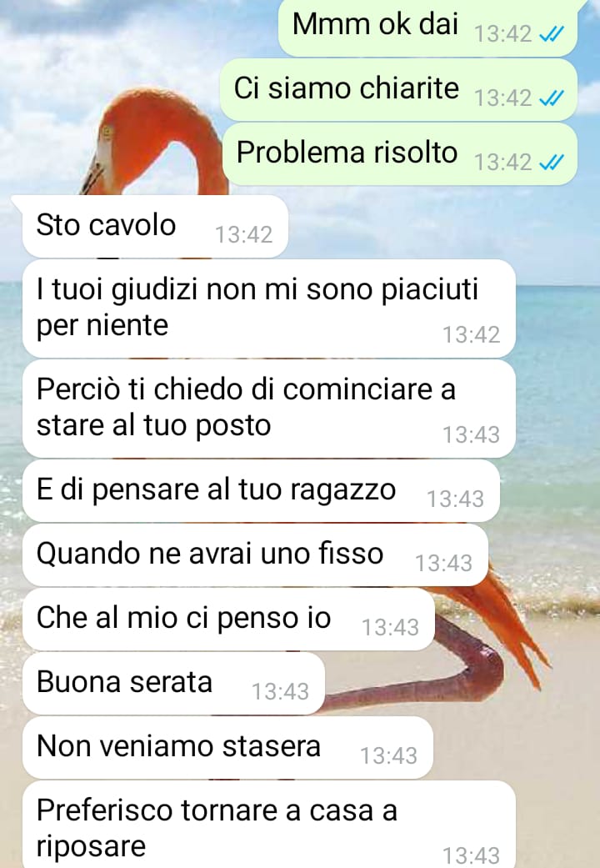Tap the 13:42 timestamp next to "Mmm ok dai"

tap(503, 34)
